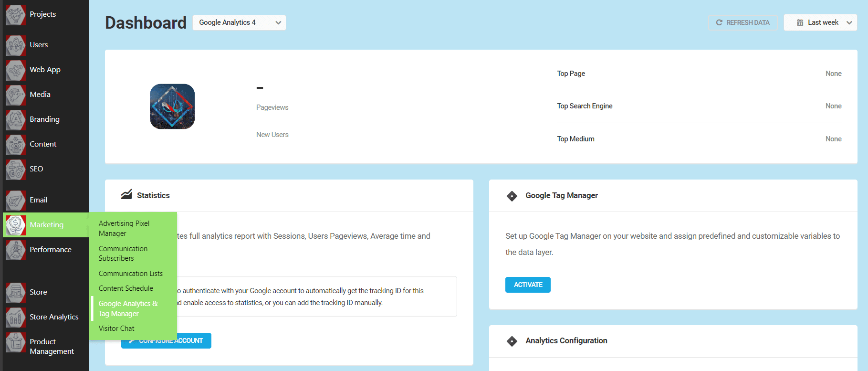Open Content Schedule menu entry

(x=126, y=288)
